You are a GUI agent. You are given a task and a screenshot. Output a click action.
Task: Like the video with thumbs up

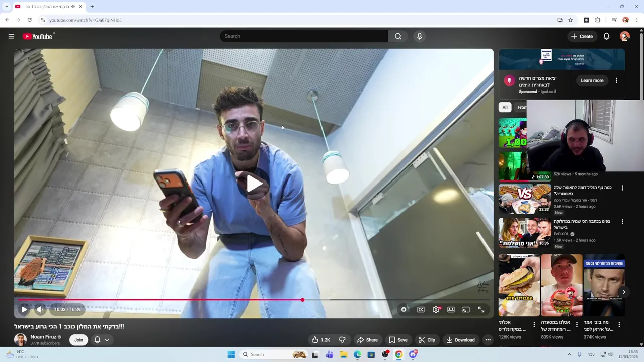(x=320, y=340)
